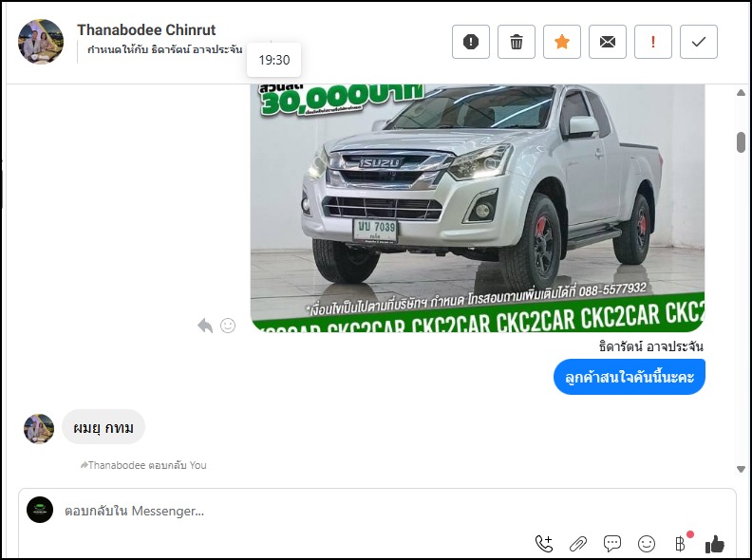Open Thanabodee Chinrut's profile picture in header
The height and width of the screenshot is (560, 752).
[41, 42]
